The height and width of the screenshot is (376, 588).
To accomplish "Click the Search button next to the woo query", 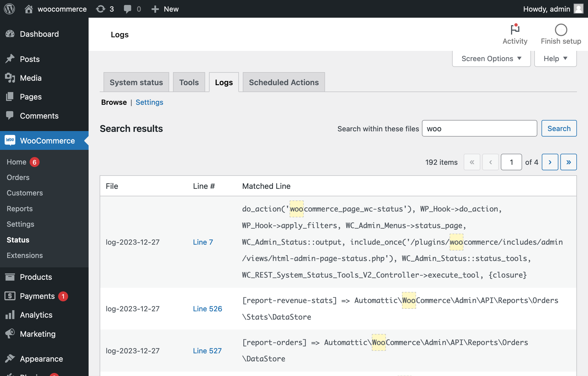I will click(559, 128).
